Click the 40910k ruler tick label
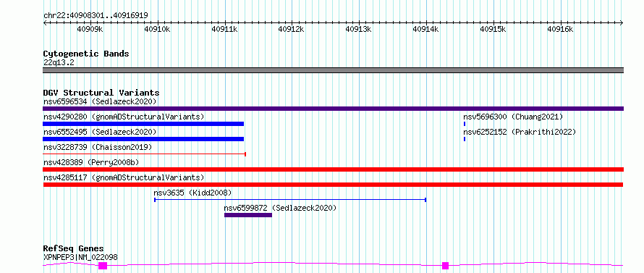The width and height of the screenshot is (644, 273). click(157, 29)
